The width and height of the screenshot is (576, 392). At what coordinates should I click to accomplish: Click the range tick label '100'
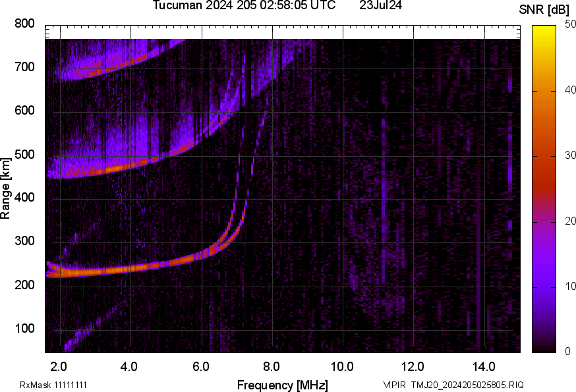pyautogui.click(x=24, y=328)
